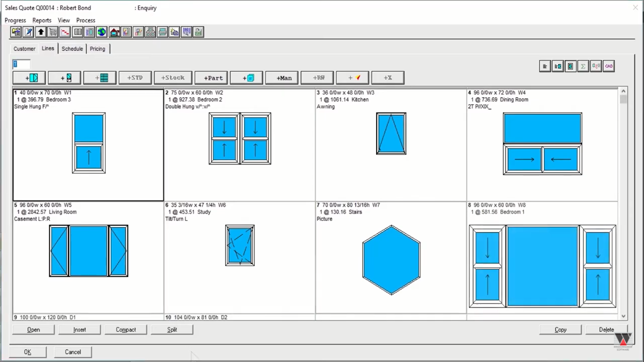The width and height of the screenshot is (644, 362).
Task: Click the printer icon to print the quote
Action: 163,32
